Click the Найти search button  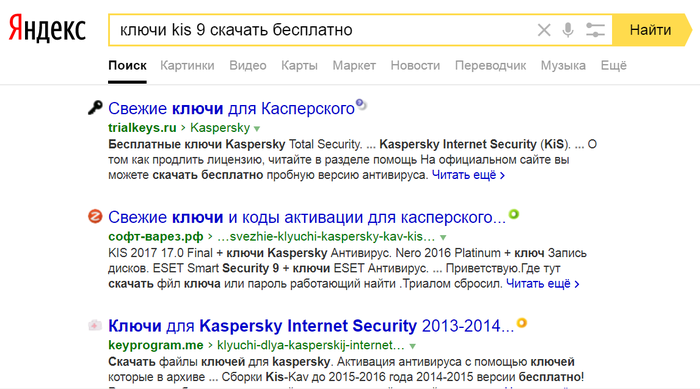coord(652,30)
